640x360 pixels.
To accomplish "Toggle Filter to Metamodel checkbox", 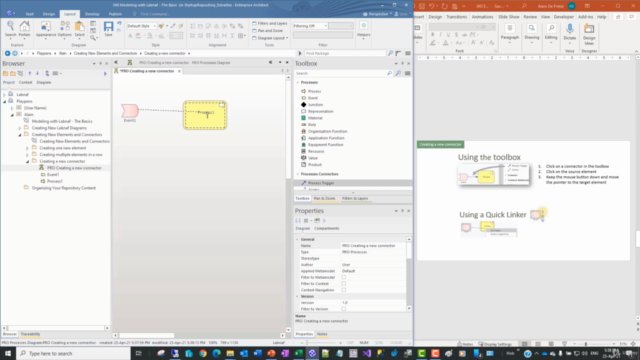I will [344, 277].
